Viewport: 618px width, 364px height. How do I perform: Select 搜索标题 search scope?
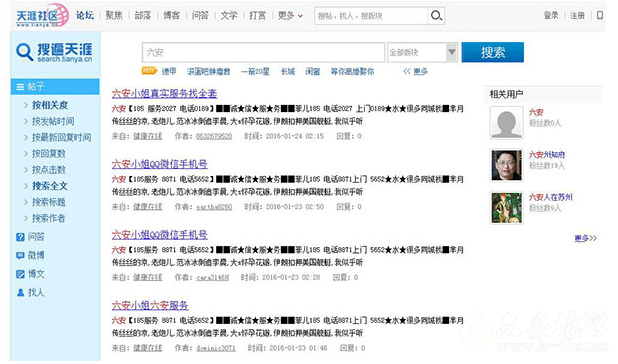[x=49, y=202]
